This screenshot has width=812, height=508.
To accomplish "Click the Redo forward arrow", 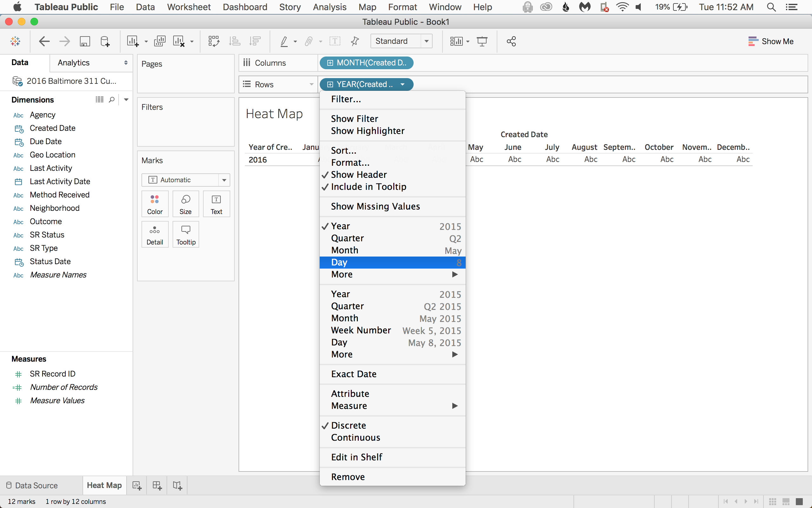I will click(64, 41).
